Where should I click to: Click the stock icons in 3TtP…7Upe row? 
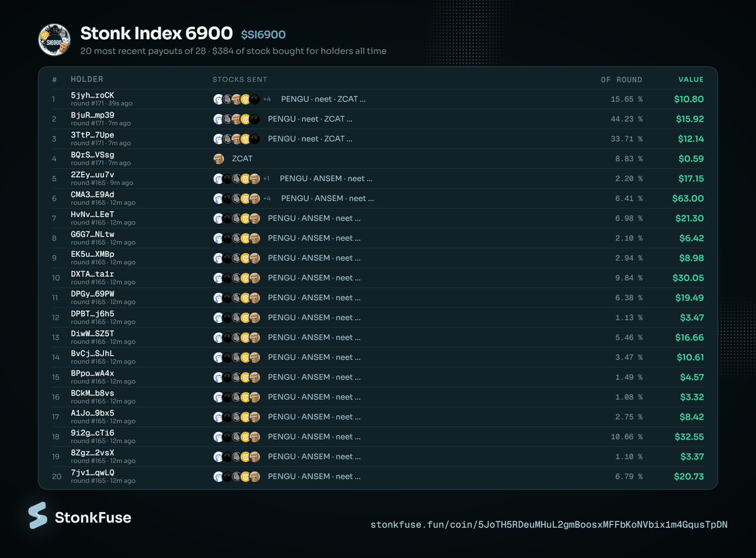236,139
